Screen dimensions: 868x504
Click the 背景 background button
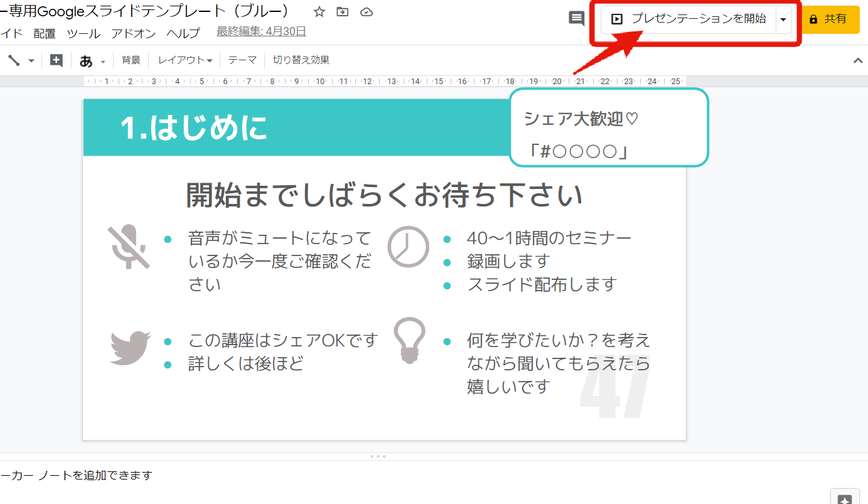point(131,60)
